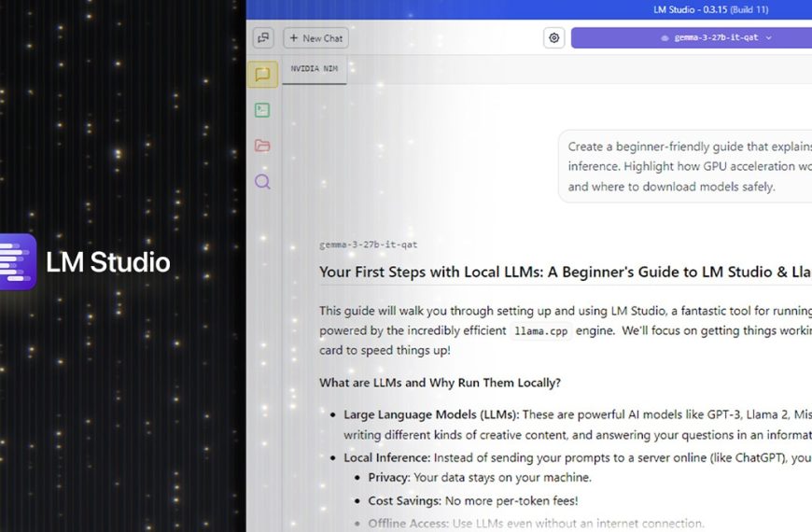Click the "Your First Steps with Local LLMs" heading
Viewport: 812px width, 532px height.
point(560,272)
